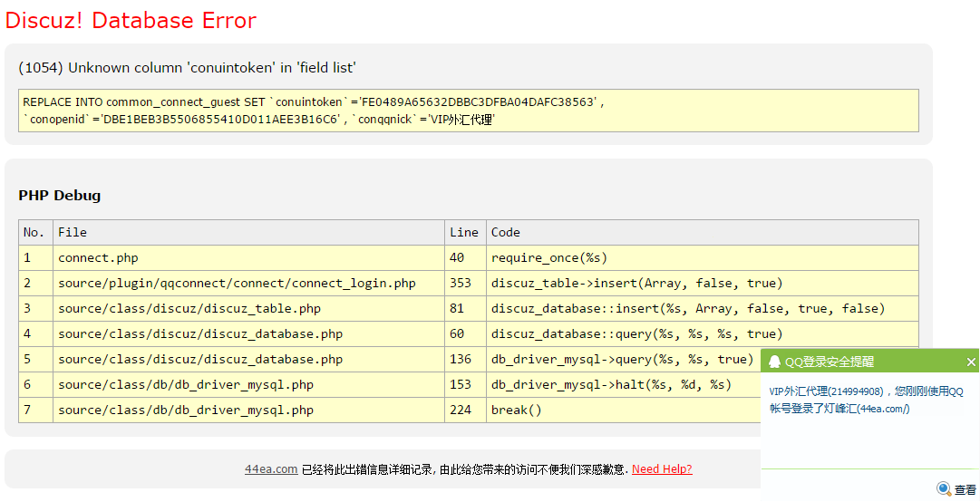Click the File column header
The image size is (980, 502).
click(x=73, y=232)
